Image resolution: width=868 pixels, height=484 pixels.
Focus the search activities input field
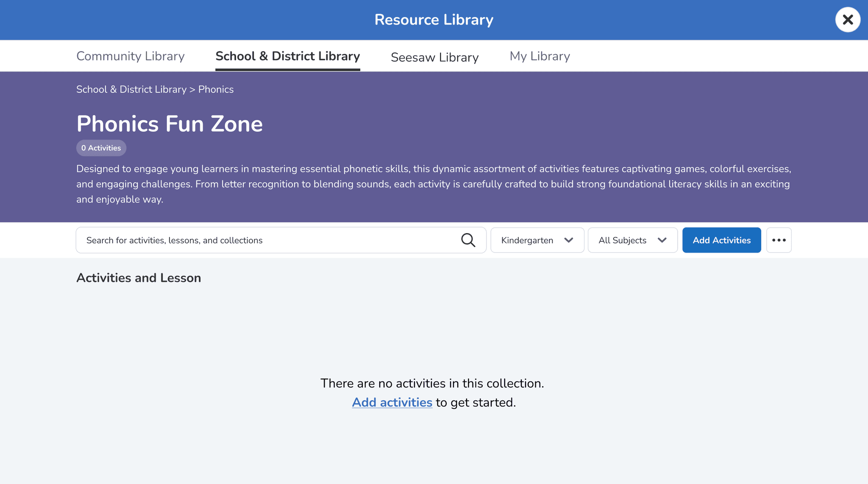point(271,240)
